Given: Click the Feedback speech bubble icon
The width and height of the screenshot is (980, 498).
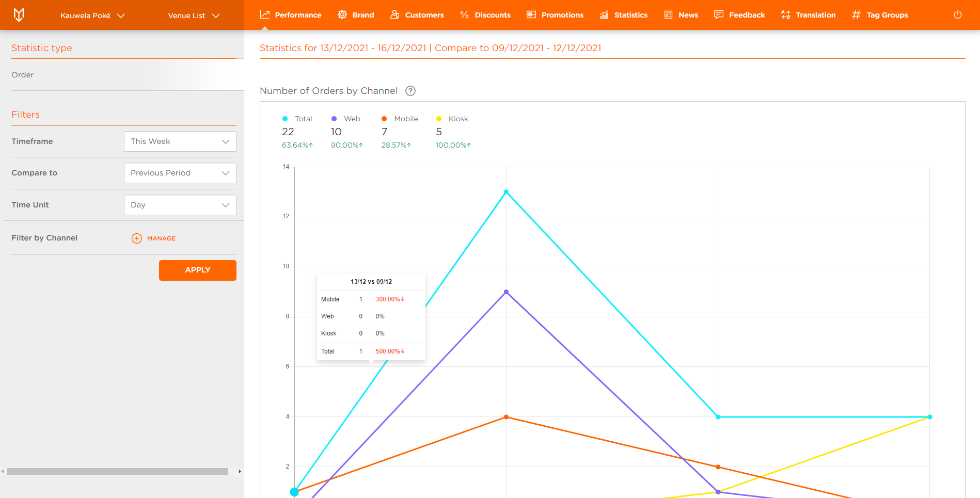Looking at the screenshot, I should 719,14.
